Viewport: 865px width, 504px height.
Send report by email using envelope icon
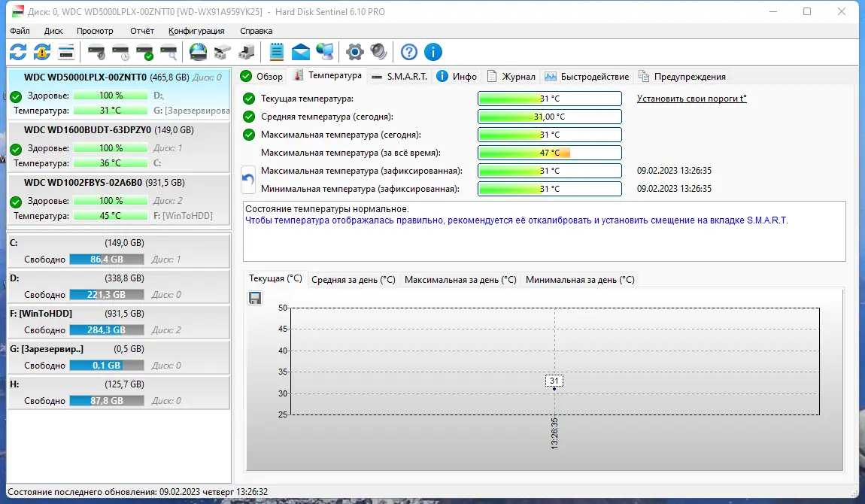(300, 52)
